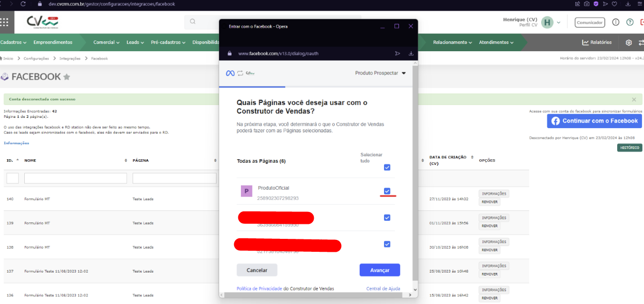Open the Central de Ajuda link
The width and height of the screenshot is (644, 304).
point(383,288)
